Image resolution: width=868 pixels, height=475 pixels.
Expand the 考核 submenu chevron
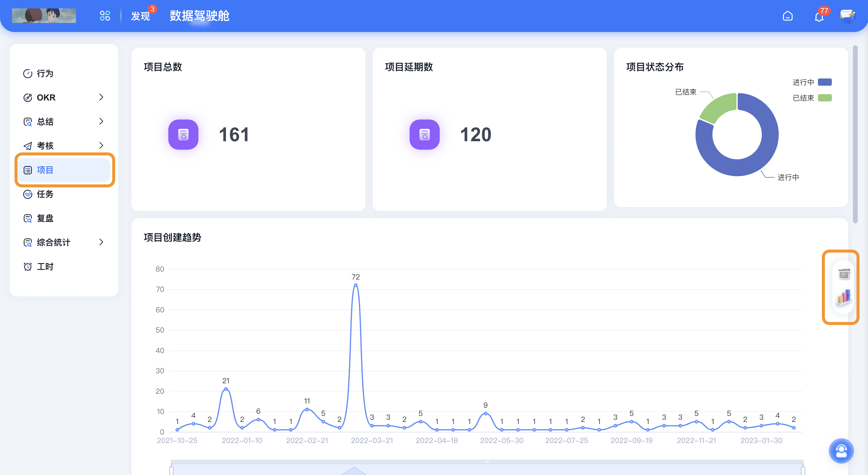coord(101,146)
